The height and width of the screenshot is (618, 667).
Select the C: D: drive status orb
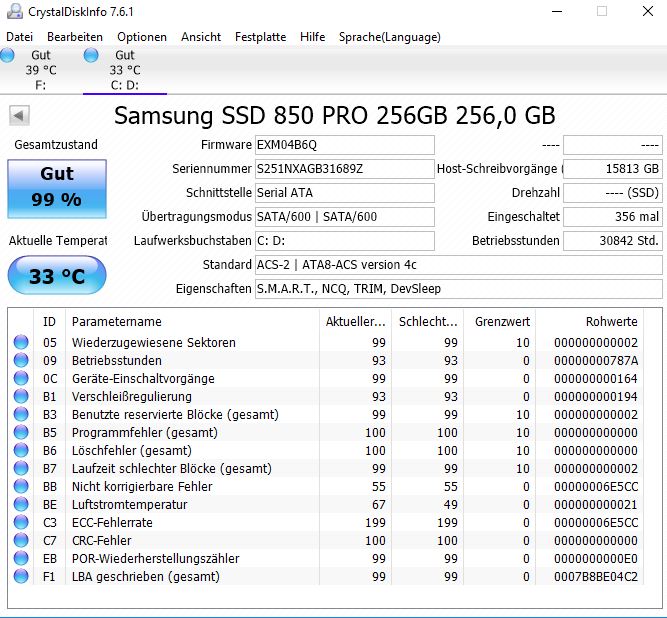point(91,55)
